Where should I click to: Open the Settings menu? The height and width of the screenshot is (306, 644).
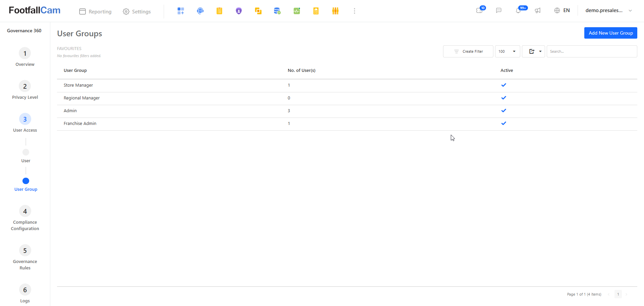tap(137, 11)
